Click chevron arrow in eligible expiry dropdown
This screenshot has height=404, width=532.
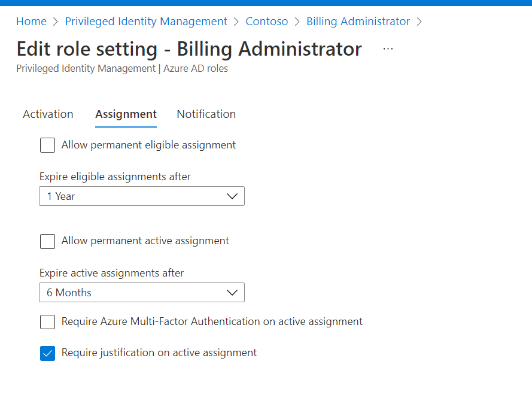coord(232,196)
